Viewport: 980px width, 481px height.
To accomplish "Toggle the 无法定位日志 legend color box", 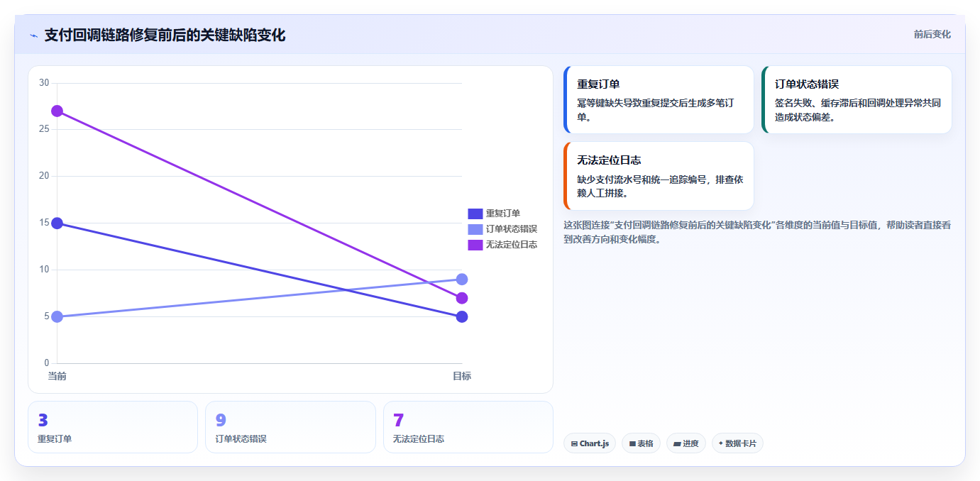I will click(x=475, y=245).
